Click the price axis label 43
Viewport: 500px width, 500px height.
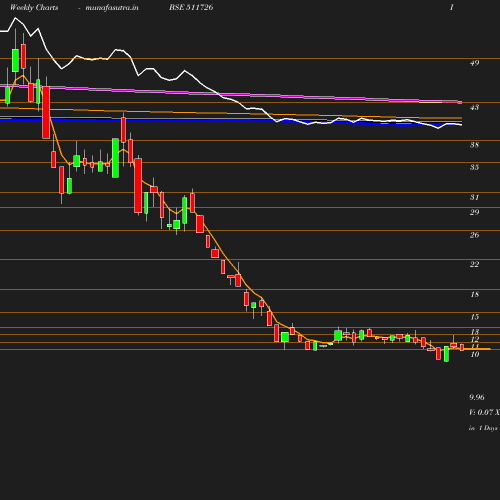[x=474, y=107]
